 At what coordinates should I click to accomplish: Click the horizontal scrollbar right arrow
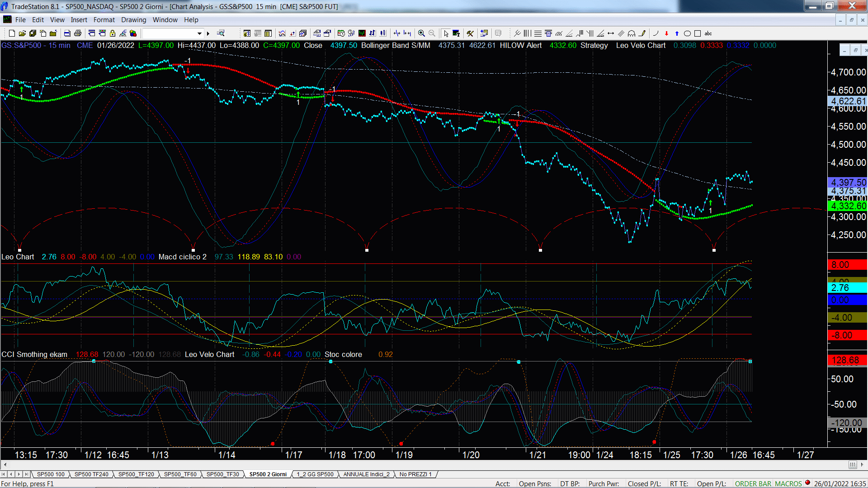coord(863,465)
